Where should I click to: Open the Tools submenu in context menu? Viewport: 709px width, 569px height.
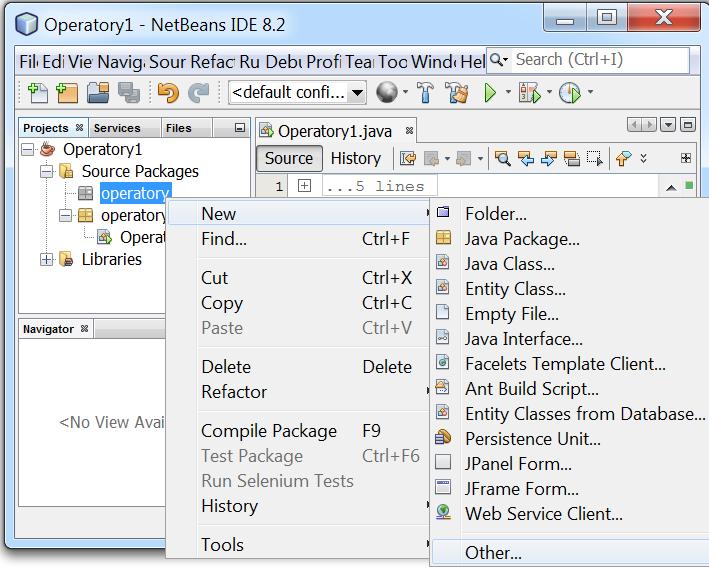[x=298, y=545]
